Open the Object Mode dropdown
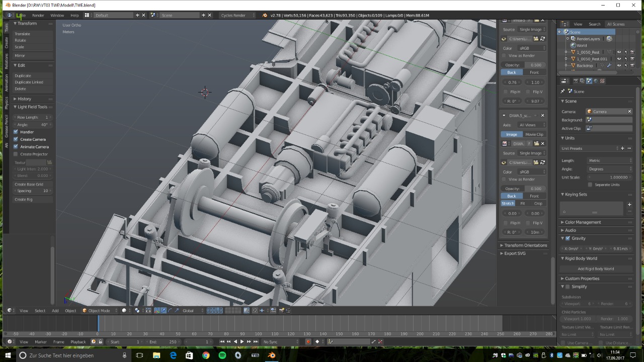This screenshot has width=644, height=362. 99,311
